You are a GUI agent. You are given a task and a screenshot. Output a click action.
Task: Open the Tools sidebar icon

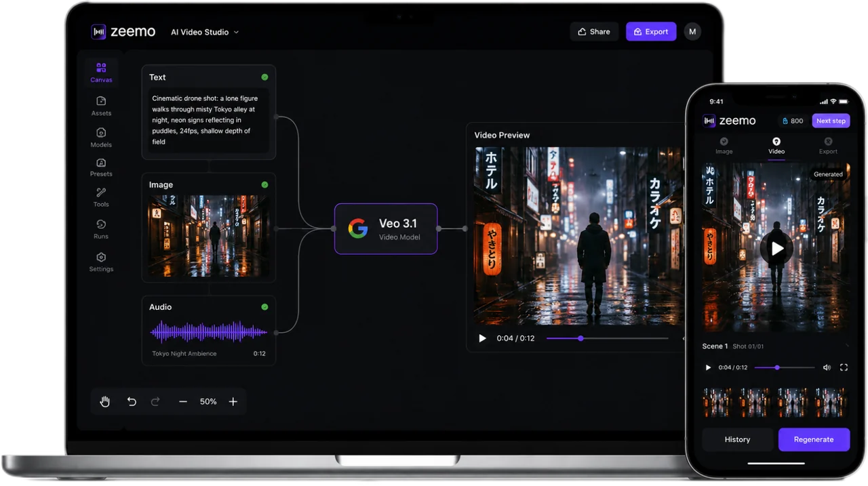coord(101,193)
